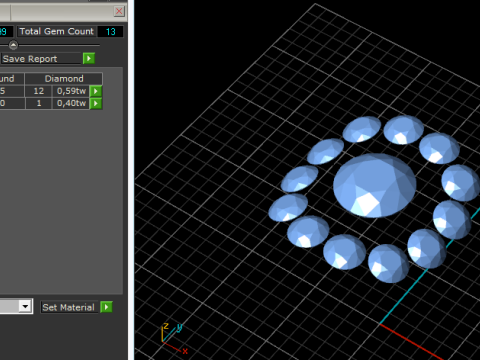Select the quantity cell showing 12
480x360 pixels.
point(39,91)
